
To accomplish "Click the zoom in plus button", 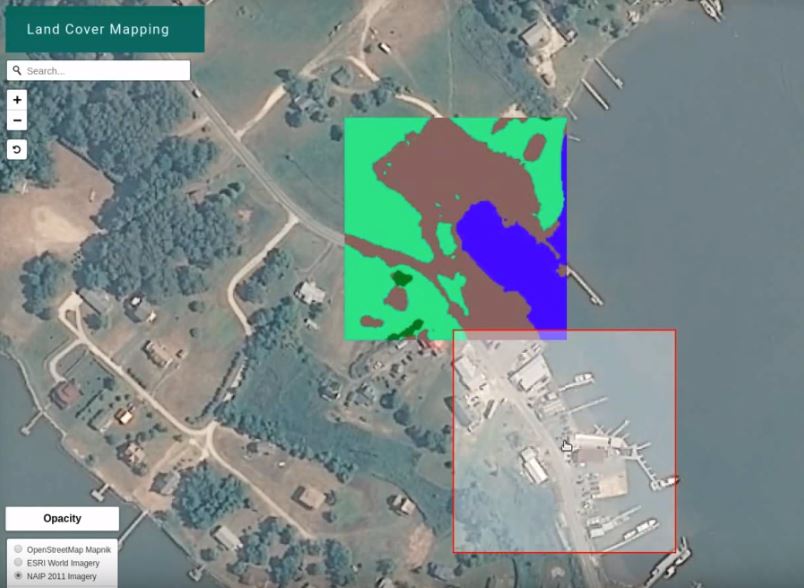I will 17,99.
